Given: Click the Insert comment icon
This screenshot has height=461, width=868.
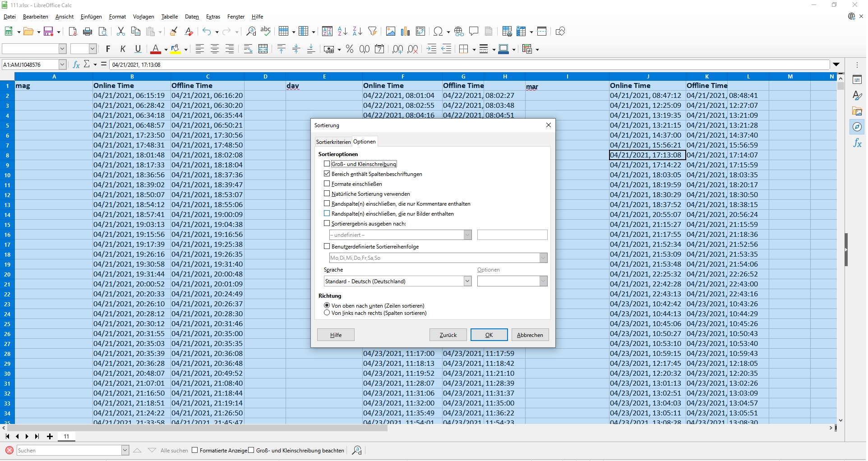Looking at the screenshot, I should (474, 31).
